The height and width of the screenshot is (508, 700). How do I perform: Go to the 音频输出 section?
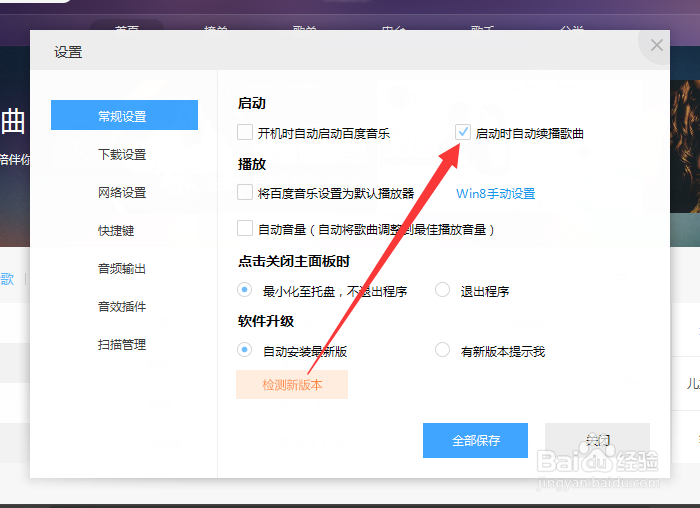pos(122,268)
